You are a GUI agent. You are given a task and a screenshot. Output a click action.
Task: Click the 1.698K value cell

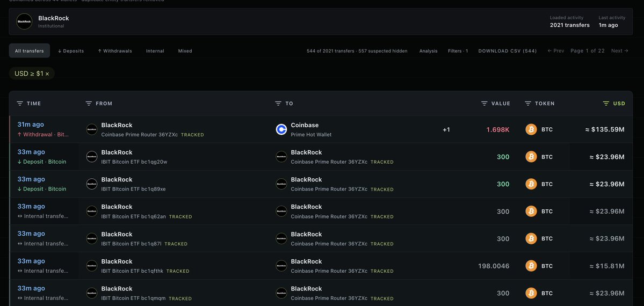[x=498, y=130]
